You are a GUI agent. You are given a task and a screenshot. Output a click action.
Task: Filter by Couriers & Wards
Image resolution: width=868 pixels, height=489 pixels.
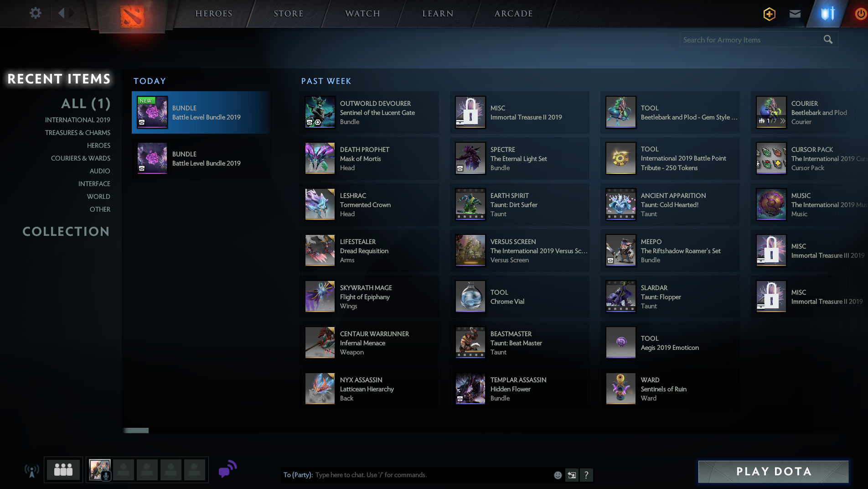click(x=81, y=158)
